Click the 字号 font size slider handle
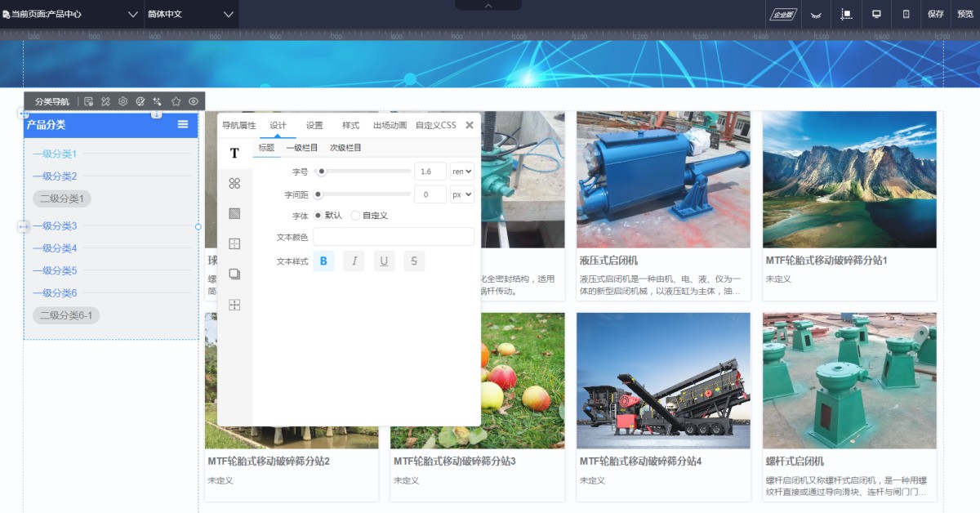Image resolution: width=980 pixels, height=513 pixels. coord(322,172)
